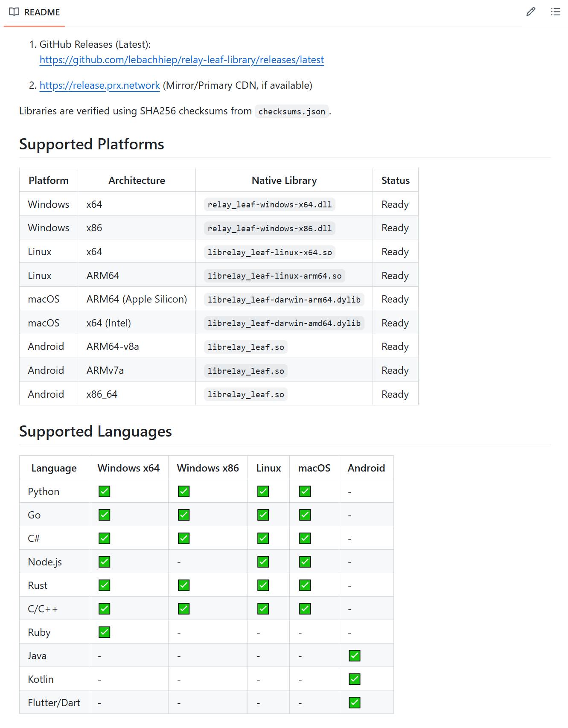568x728 pixels.
Task: Click the Supported Platforms heading
Action: coord(92,144)
